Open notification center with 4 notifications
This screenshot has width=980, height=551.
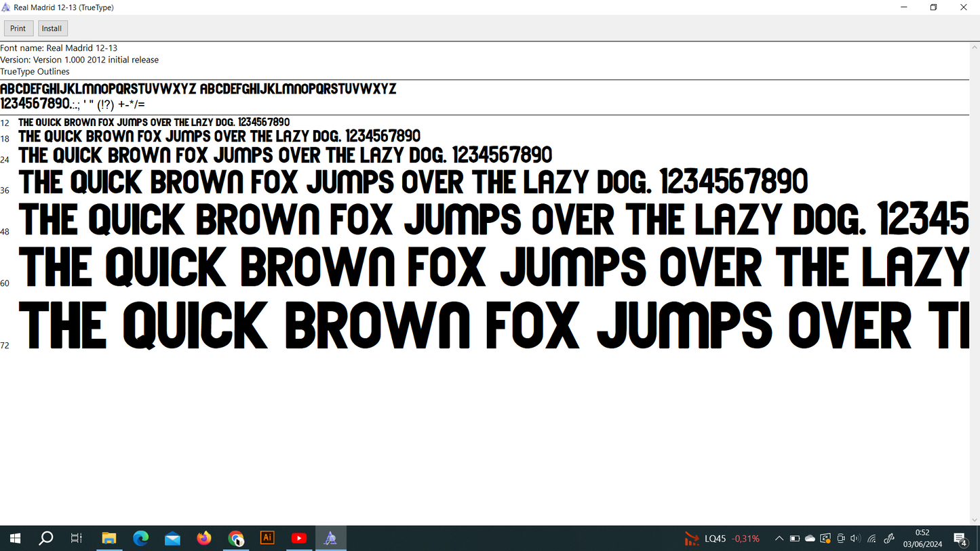pos(961,539)
